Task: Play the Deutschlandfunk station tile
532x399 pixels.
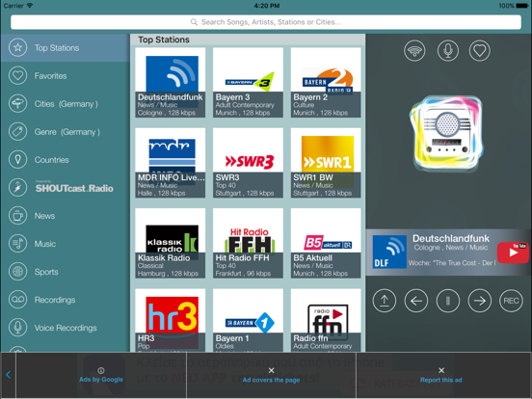Action: coord(171,83)
